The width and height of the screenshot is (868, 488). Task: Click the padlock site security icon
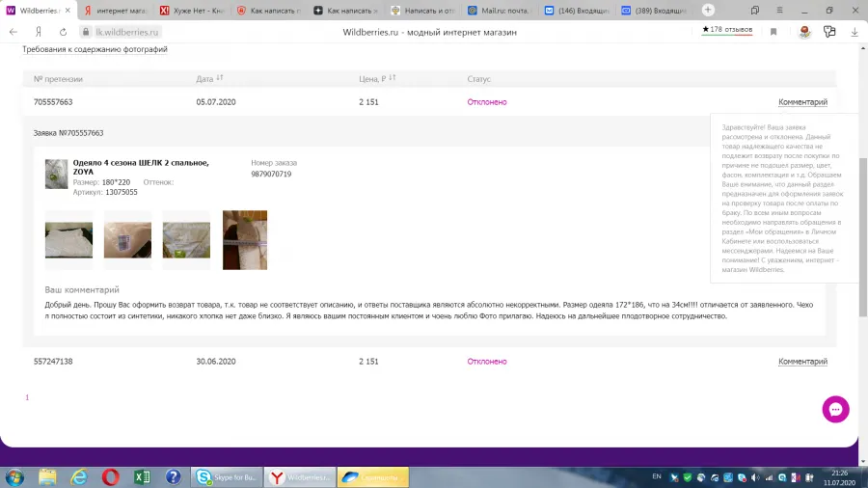(86, 32)
